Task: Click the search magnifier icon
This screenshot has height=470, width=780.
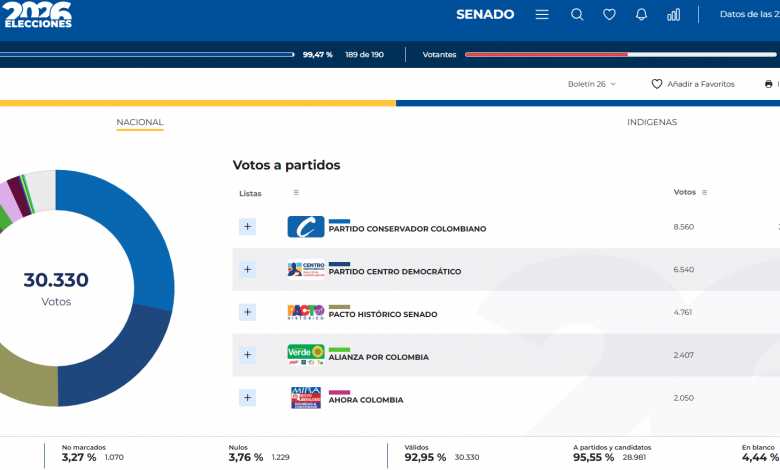Action: (x=577, y=15)
